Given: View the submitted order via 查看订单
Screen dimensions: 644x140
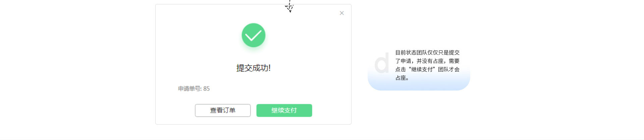Looking at the screenshot, I should point(223,110).
